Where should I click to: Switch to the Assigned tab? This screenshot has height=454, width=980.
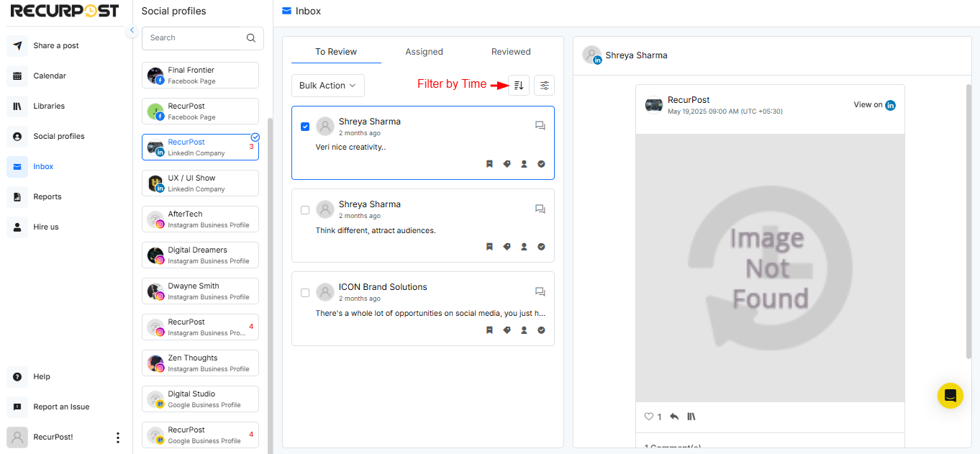click(x=424, y=52)
